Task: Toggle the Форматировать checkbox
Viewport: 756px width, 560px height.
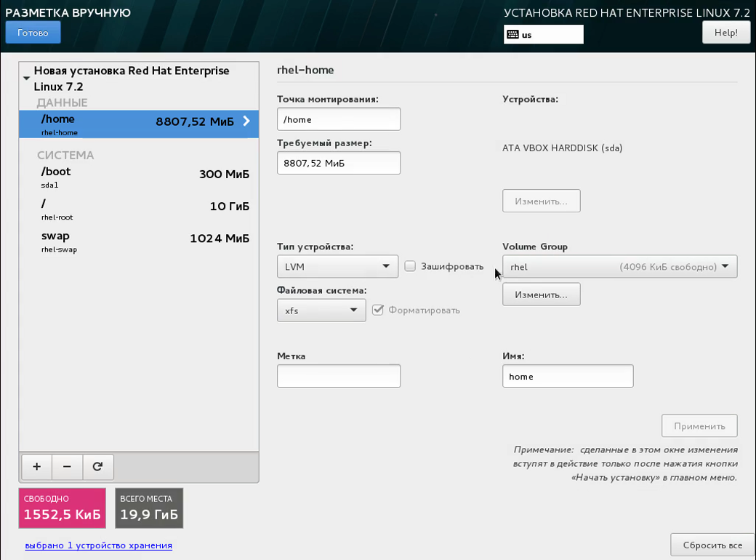Action: (x=378, y=310)
